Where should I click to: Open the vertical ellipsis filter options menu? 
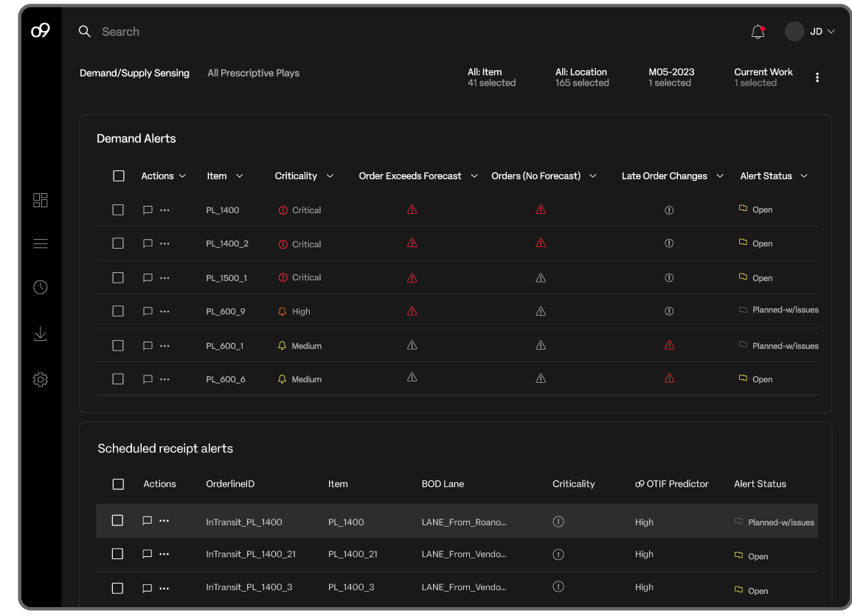[x=817, y=77]
